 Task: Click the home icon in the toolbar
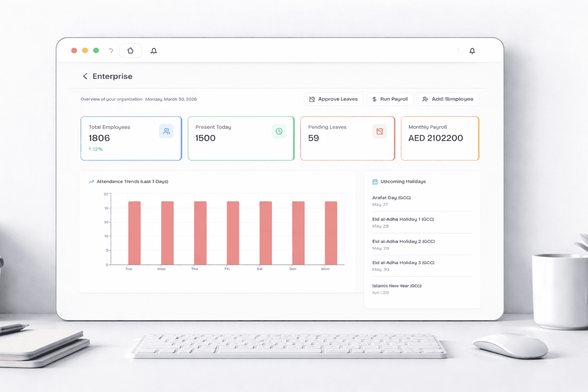click(130, 50)
